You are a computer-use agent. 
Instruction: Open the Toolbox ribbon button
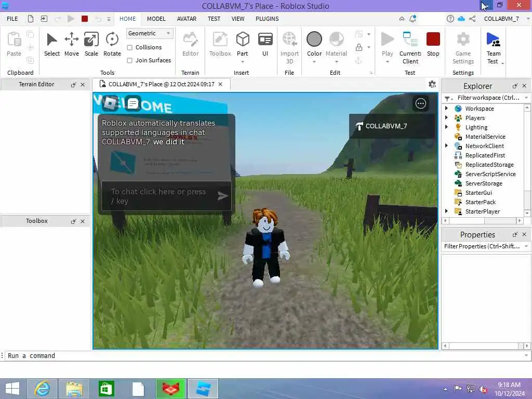tap(220, 44)
